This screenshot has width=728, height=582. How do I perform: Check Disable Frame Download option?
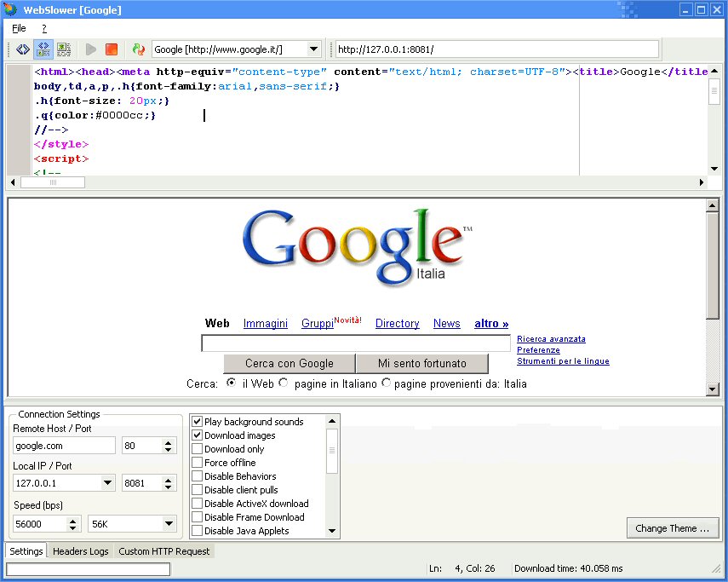tap(197, 517)
